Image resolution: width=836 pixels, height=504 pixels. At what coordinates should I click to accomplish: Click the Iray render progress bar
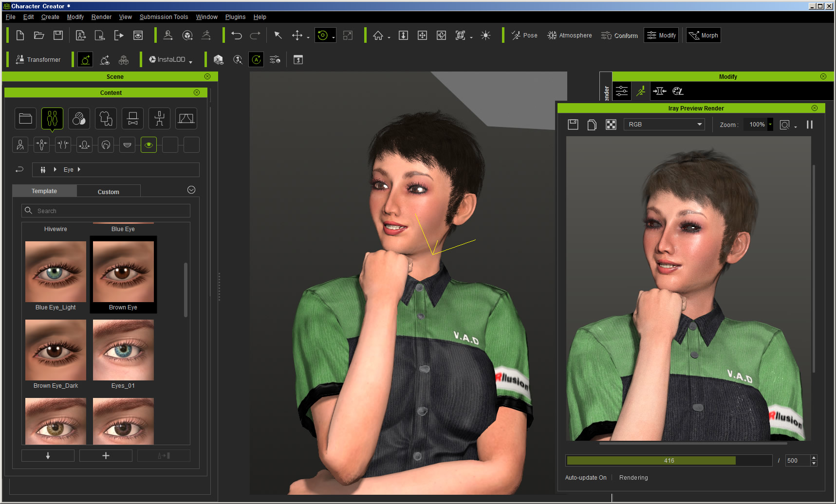pos(669,460)
